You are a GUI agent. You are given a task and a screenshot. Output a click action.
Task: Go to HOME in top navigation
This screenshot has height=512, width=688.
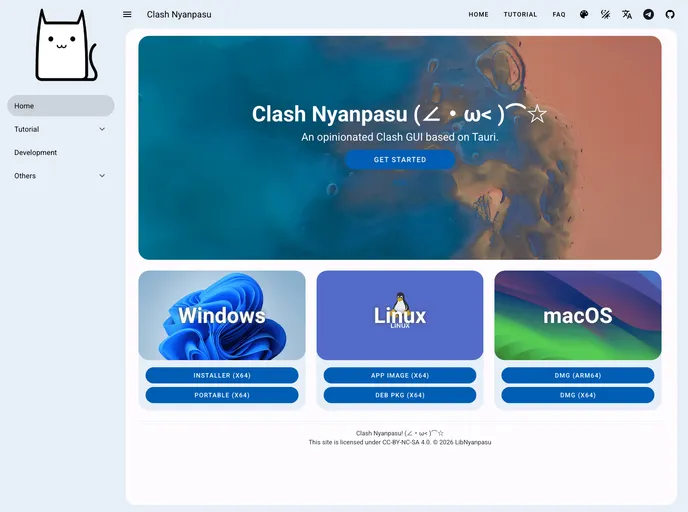(x=478, y=14)
